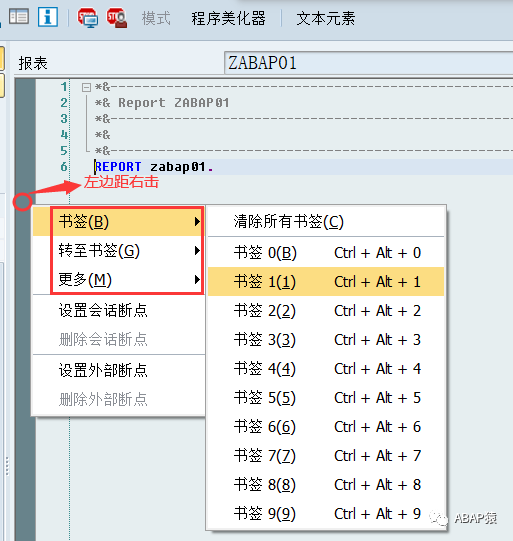Set external breakpoint using stop-person icon
The width and height of the screenshot is (513, 541).
tap(117, 18)
